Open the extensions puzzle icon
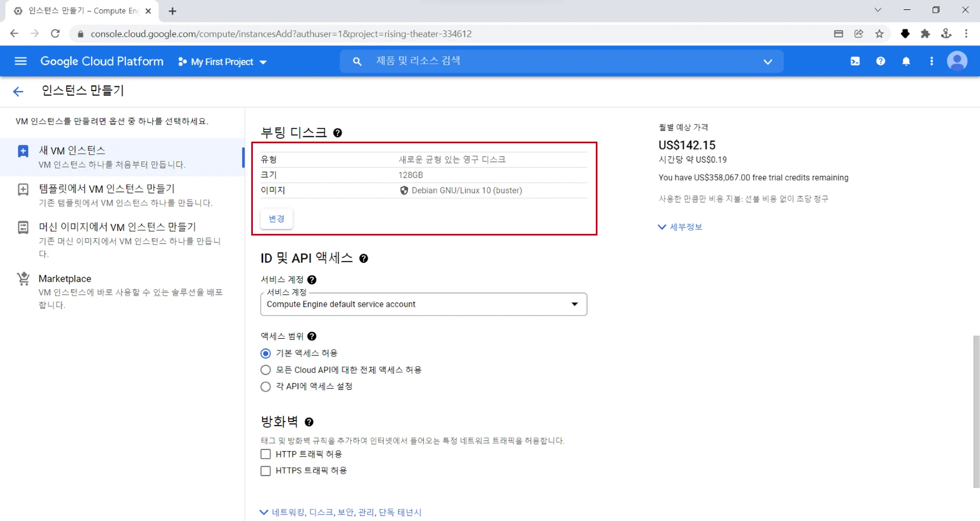This screenshot has height=521, width=980. (x=925, y=34)
